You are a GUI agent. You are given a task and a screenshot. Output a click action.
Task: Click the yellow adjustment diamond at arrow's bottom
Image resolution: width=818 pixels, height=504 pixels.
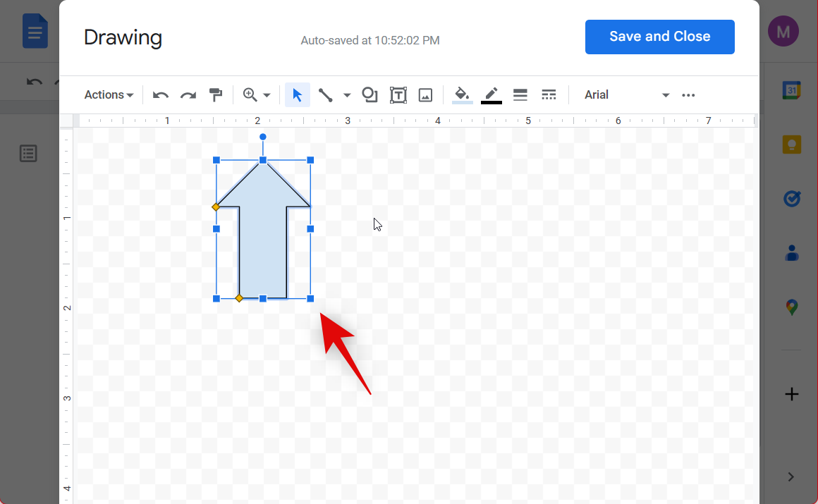click(x=239, y=298)
